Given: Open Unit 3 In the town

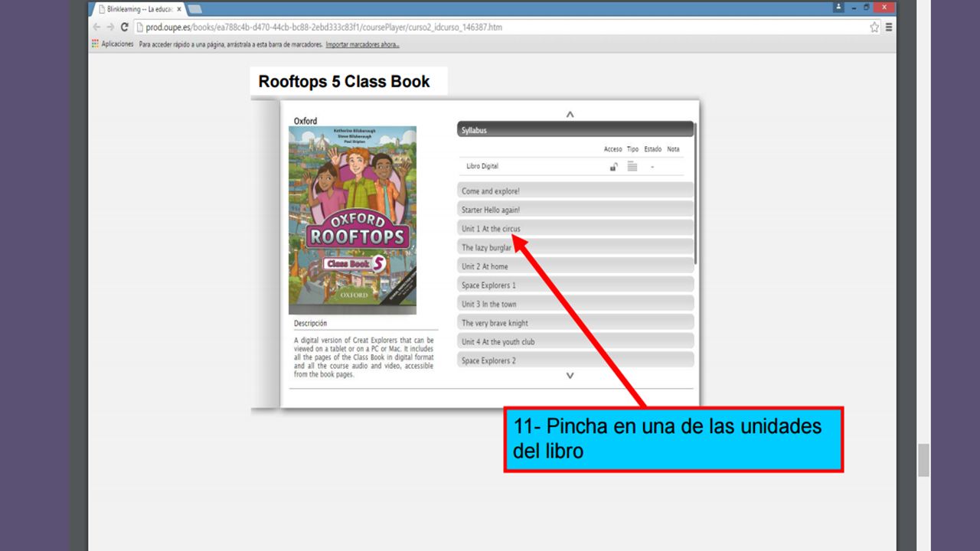Looking at the screenshot, I should coord(575,304).
